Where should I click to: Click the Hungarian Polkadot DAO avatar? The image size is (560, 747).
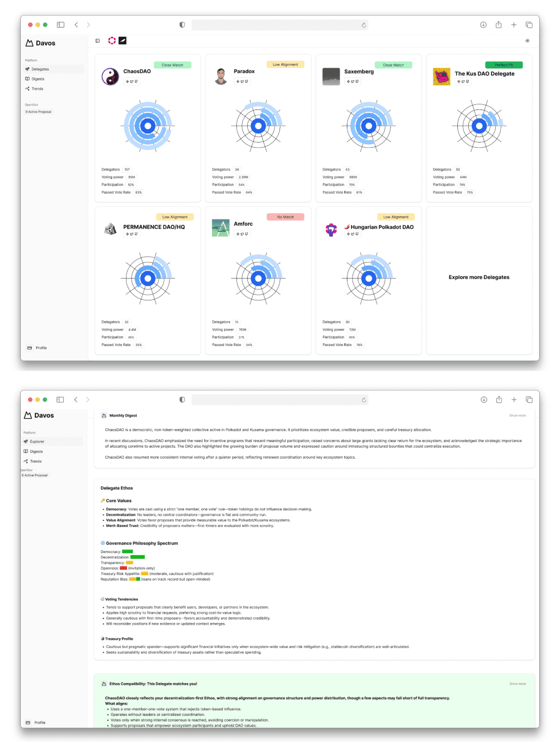click(331, 229)
